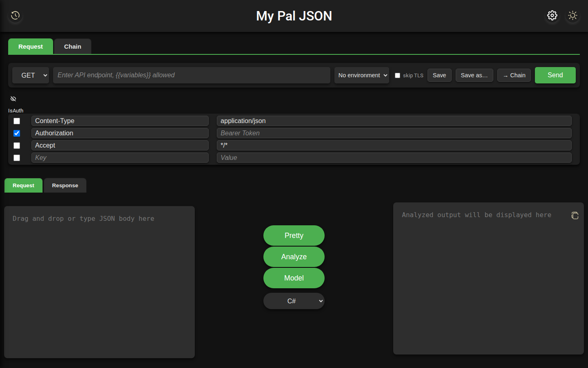The image size is (588, 368).
Task: Select the lower Request body tab
Action: tap(23, 186)
